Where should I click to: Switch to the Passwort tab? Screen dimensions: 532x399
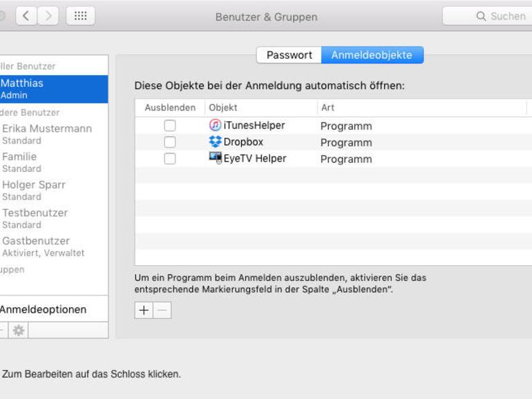[x=289, y=55]
